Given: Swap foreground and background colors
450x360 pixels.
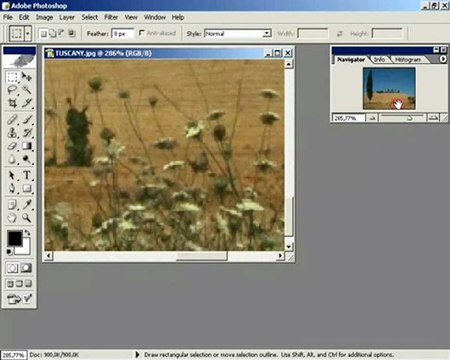Looking at the screenshot, I should 28,232.
